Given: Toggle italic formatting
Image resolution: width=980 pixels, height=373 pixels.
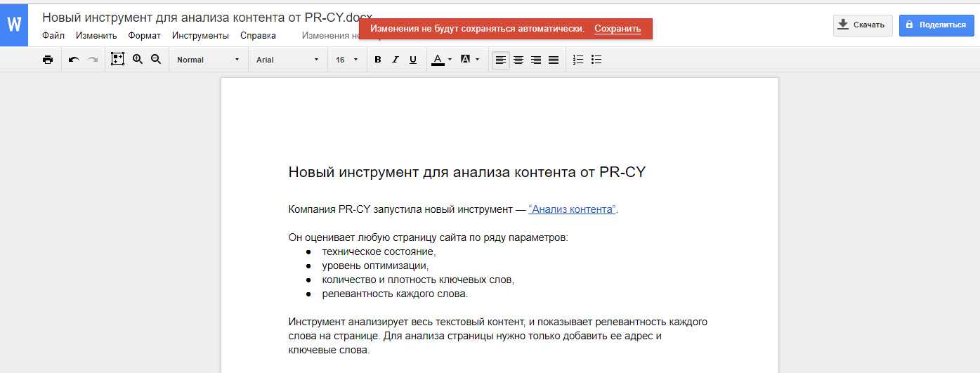Looking at the screenshot, I should 395,60.
